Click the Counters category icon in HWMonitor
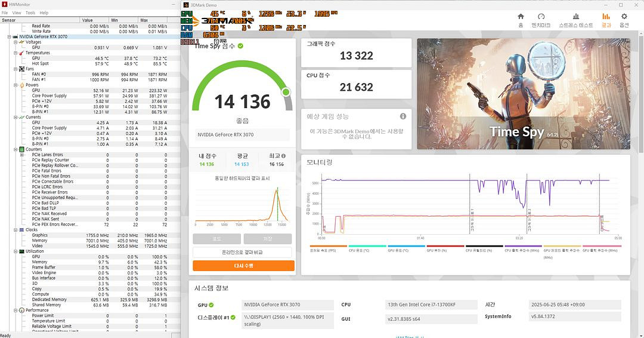Viewport: 644px width, 338px height. point(21,149)
